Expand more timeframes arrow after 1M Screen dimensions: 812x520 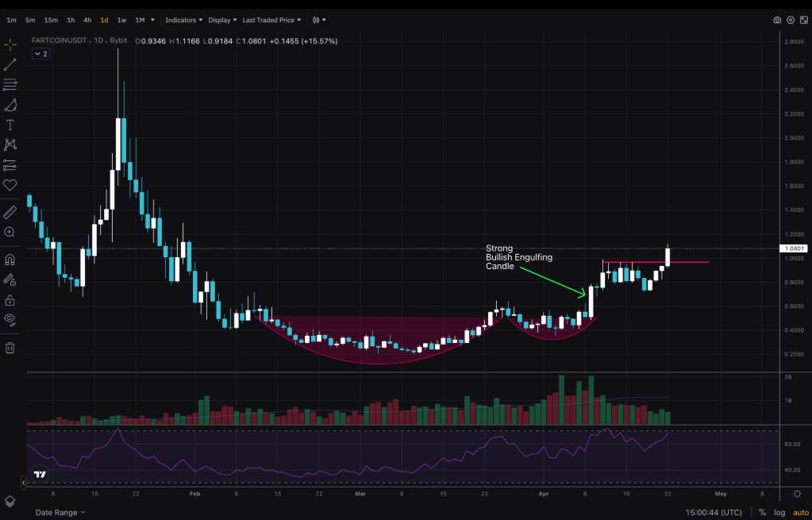tap(152, 20)
